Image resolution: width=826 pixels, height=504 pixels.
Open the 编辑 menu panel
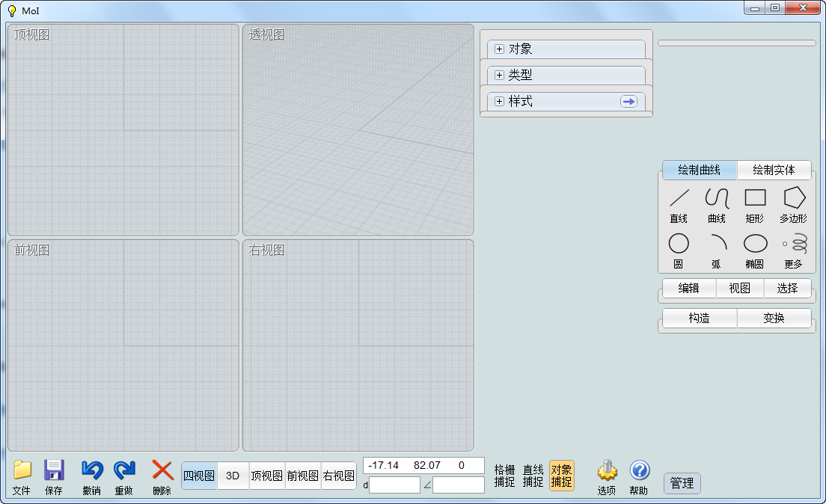[688, 289]
